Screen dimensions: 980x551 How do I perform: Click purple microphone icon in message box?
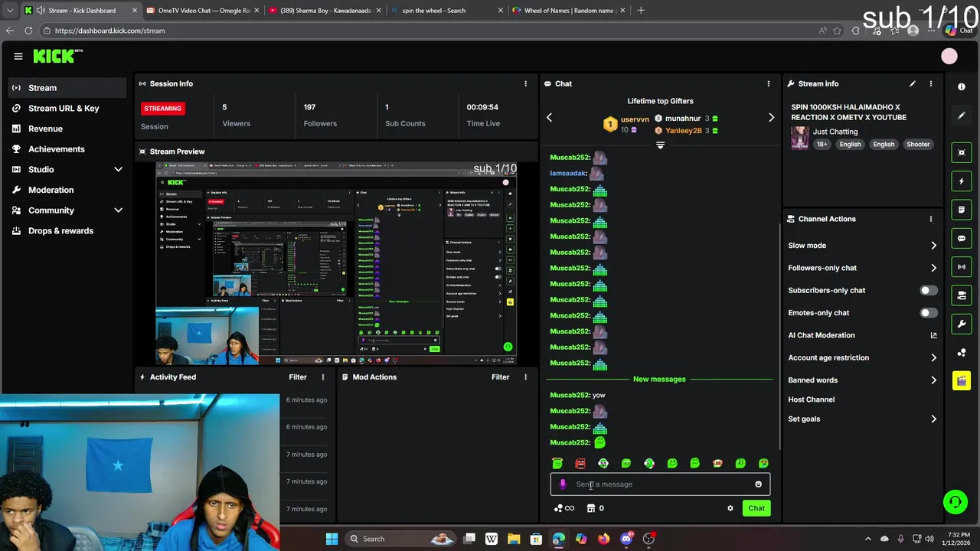coord(563,484)
